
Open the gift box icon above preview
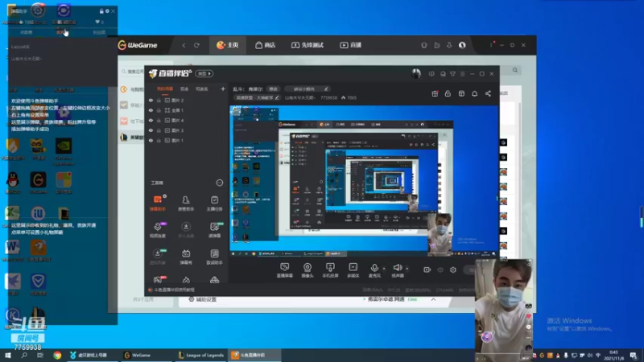coord(435,93)
